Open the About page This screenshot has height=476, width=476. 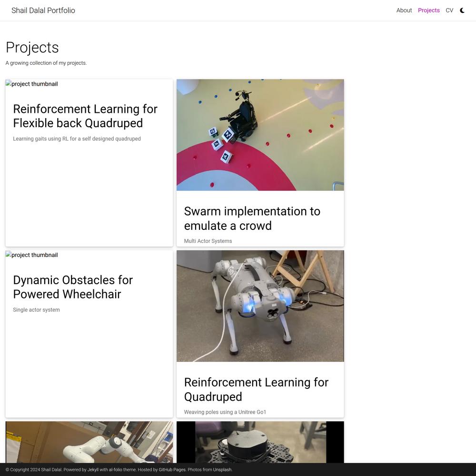click(404, 10)
